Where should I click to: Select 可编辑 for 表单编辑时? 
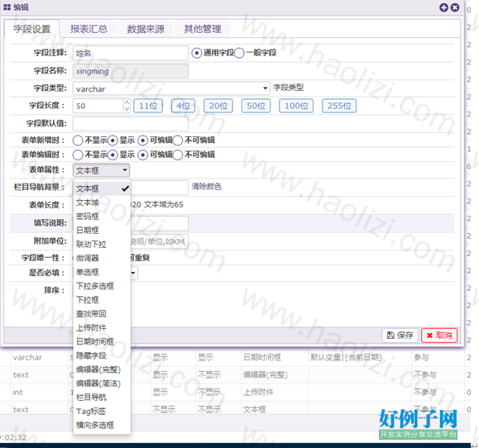142,155
